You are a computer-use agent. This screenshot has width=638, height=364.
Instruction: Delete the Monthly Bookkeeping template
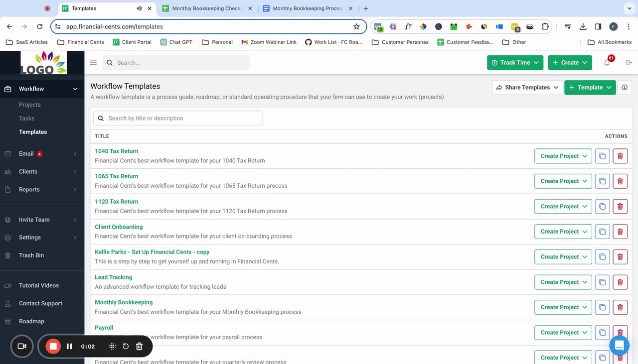(620, 307)
